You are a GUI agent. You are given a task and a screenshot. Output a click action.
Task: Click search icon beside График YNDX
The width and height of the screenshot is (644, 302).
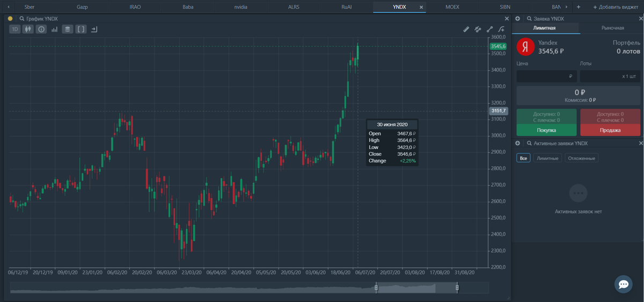tap(22, 18)
